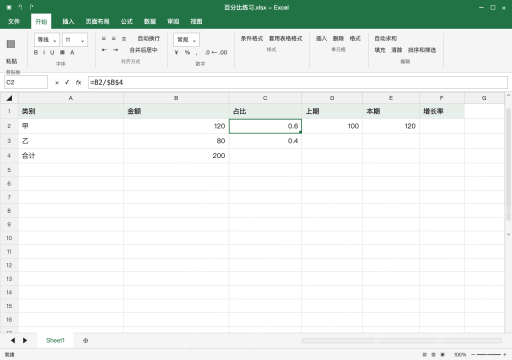Click the Undo icon in the title bar

click(20, 7)
